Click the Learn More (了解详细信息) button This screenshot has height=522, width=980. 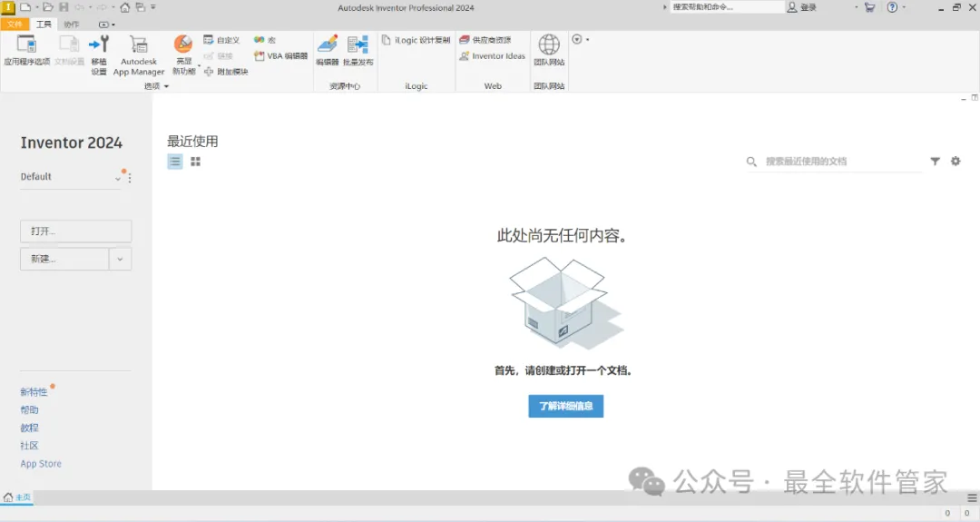pos(565,406)
